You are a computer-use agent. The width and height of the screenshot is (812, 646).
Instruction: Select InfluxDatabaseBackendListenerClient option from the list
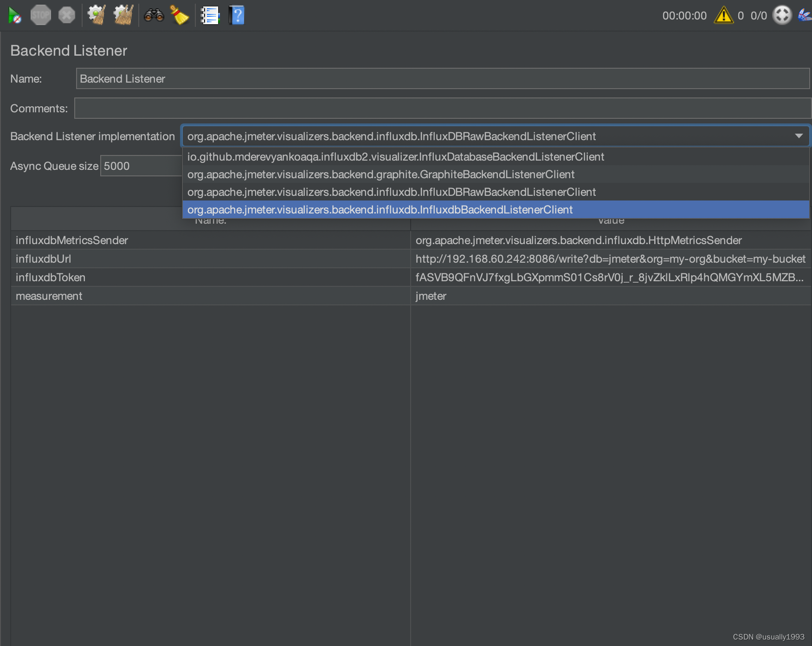click(496, 157)
